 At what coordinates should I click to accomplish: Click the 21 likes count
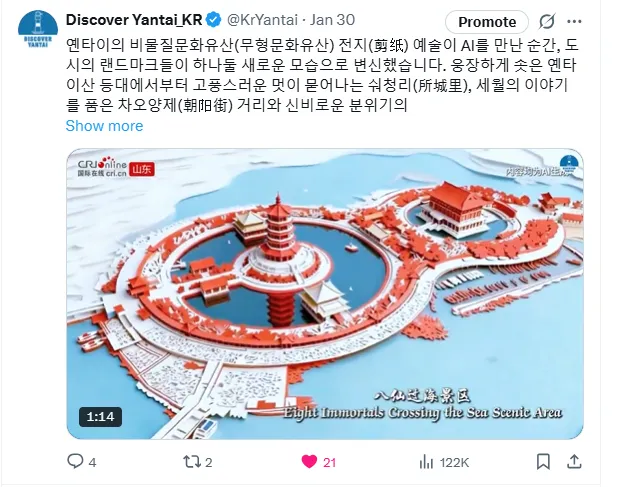[x=329, y=462]
